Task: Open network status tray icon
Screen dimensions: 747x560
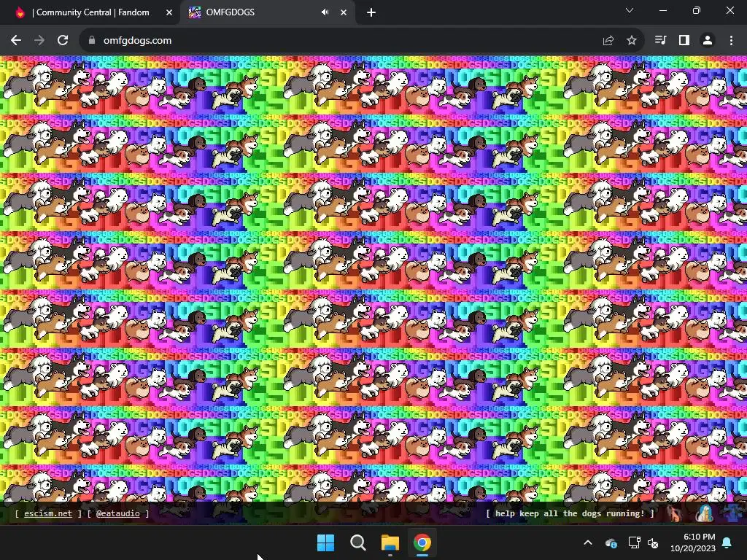Action: (634, 542)
